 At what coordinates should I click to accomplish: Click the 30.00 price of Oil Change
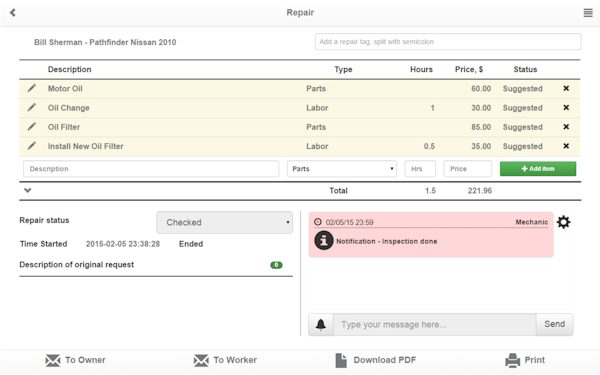(481, 108)
